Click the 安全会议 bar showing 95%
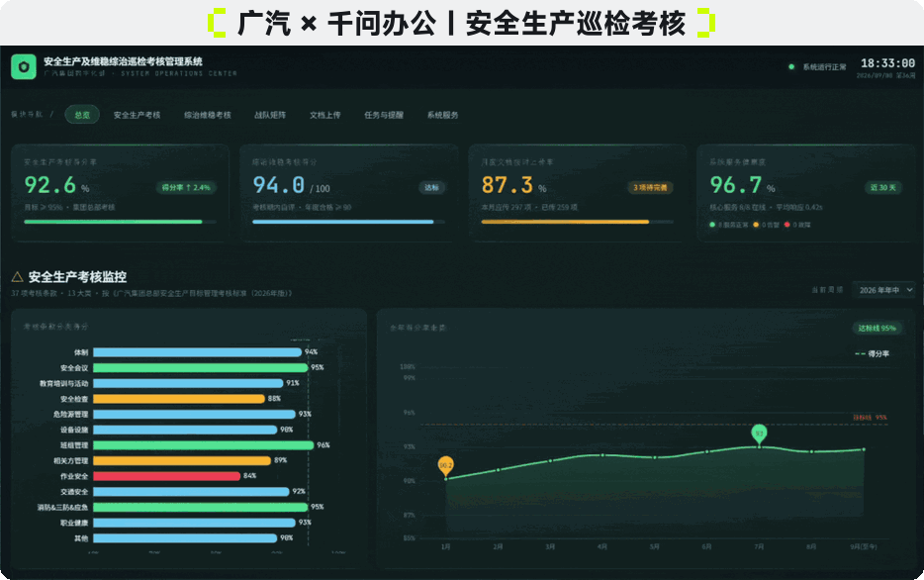The height and width of the screenshot is (580, 924). 201,368
